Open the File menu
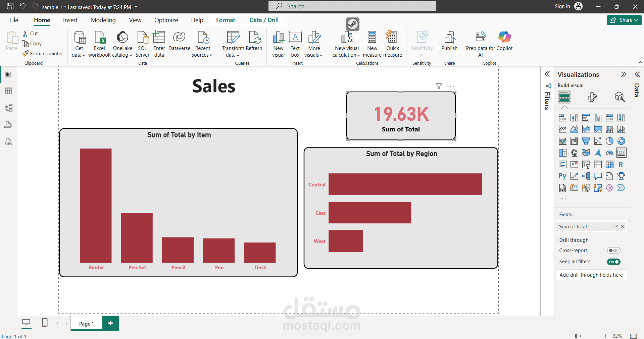The width and height of the screenshot is (644, 339). (x=14, y=20)
